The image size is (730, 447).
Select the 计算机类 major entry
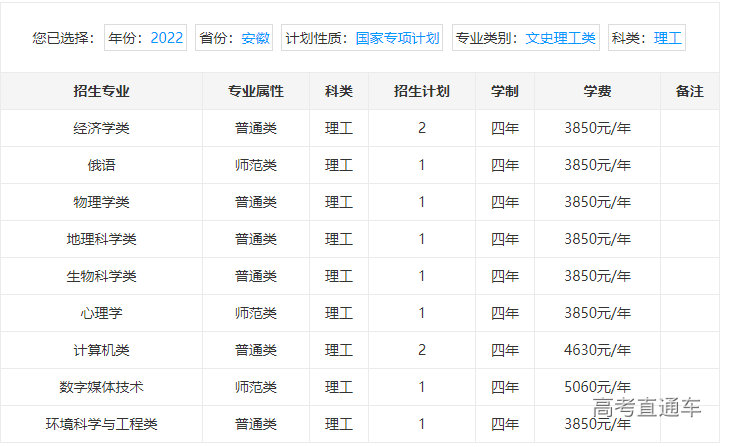[x=101, y=350]
